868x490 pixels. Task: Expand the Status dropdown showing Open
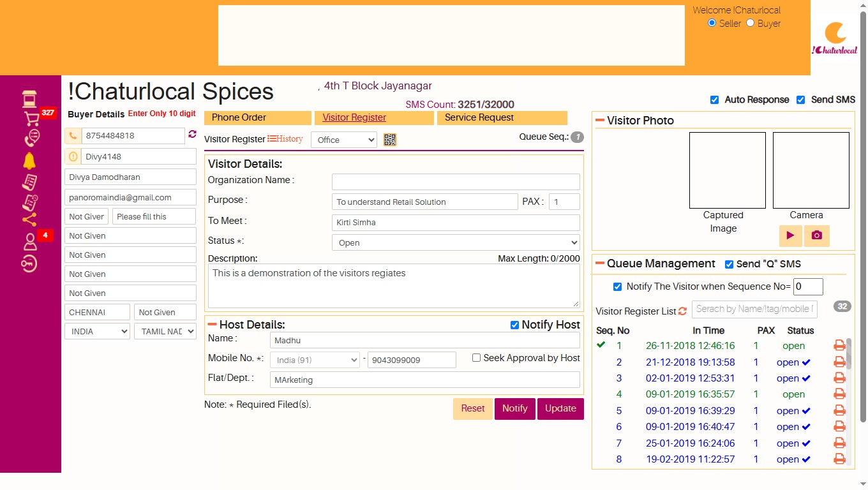(456, 242)
